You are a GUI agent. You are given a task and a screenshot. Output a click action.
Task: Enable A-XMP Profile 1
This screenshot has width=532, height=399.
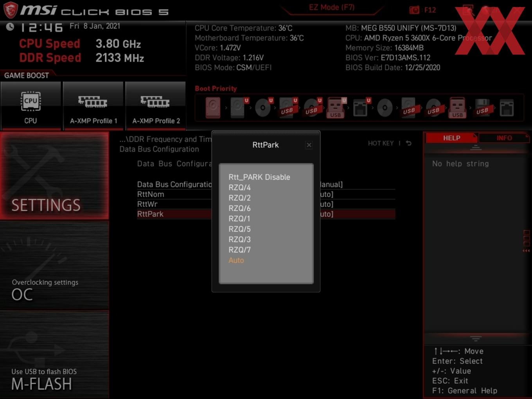(93, 105)
